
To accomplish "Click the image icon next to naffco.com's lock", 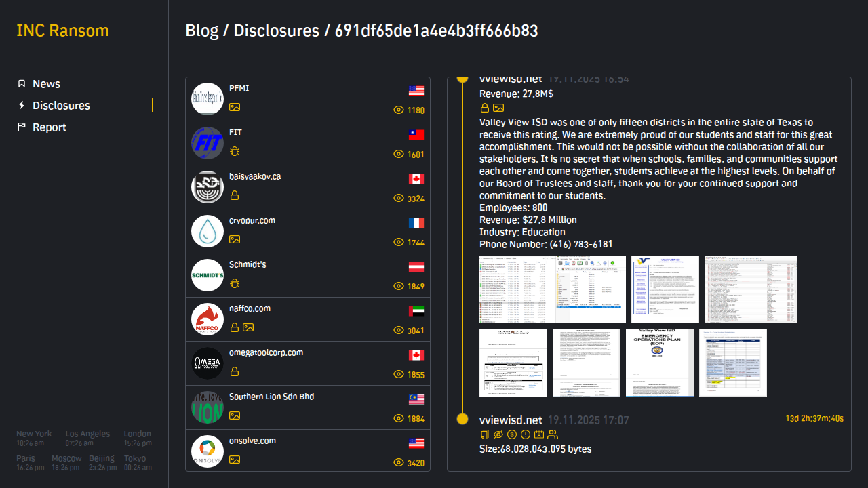I will pos(248,327).
